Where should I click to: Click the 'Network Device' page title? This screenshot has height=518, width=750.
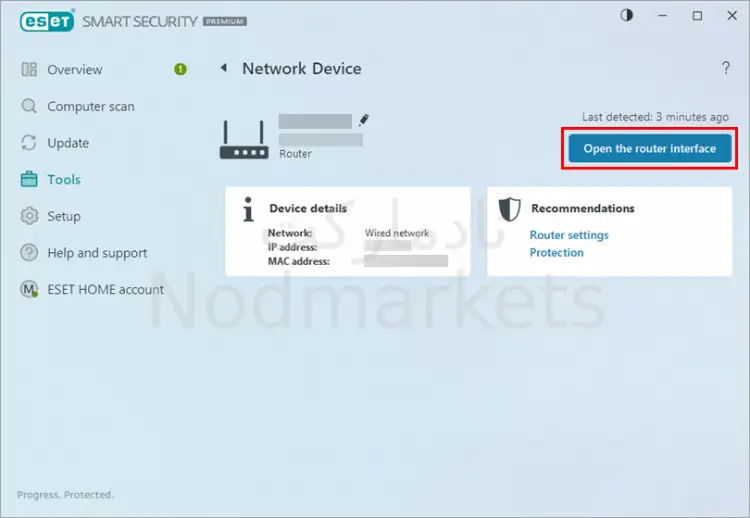tap(302, 68)
